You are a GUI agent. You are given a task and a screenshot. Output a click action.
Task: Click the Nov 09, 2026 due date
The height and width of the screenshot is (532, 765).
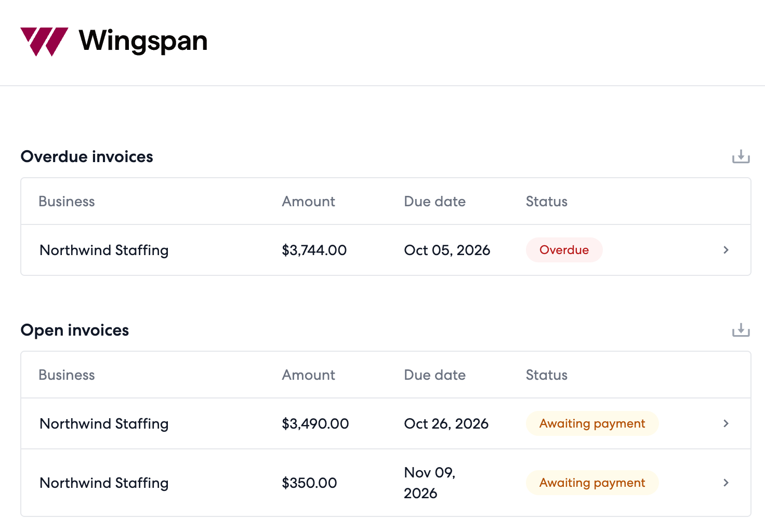point(429,483)
